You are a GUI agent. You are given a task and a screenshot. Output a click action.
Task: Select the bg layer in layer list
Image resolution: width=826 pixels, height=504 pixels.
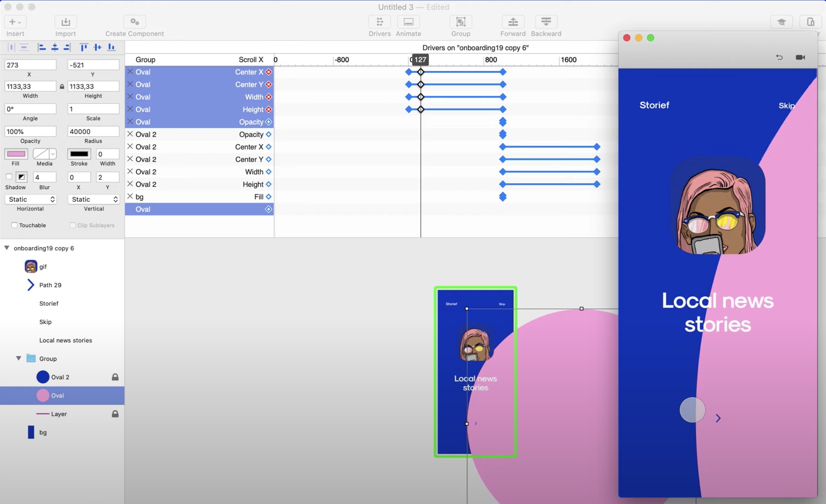click(62, 432)
